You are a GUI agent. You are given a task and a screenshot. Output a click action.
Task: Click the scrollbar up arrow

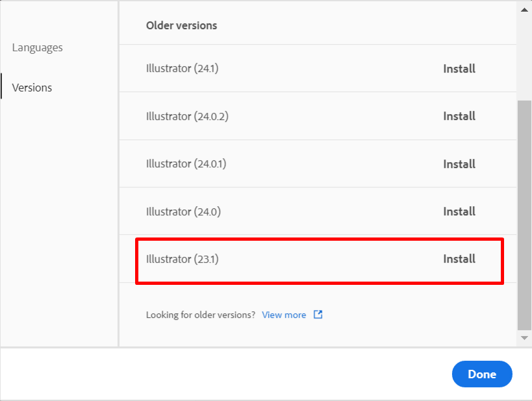524,10
